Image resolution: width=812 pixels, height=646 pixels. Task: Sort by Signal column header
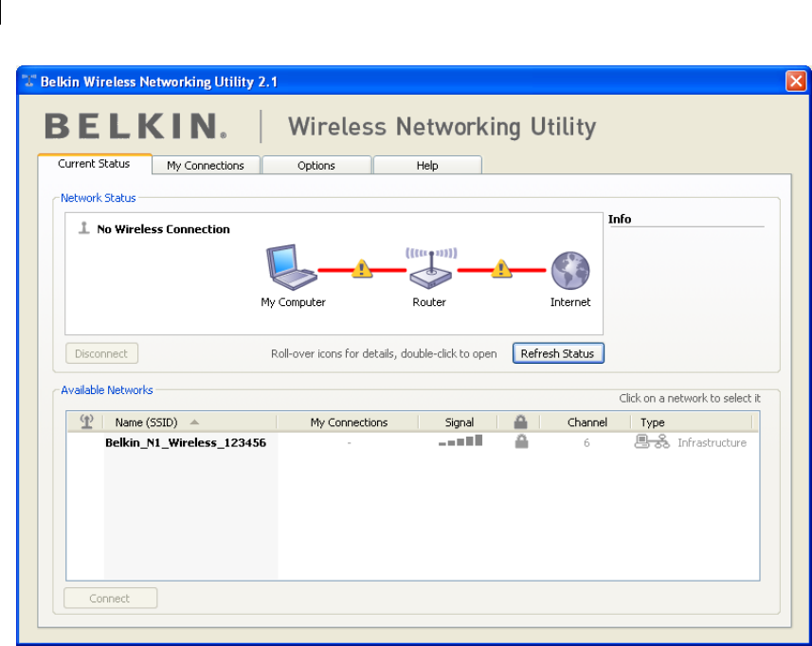tap(459, 422)
